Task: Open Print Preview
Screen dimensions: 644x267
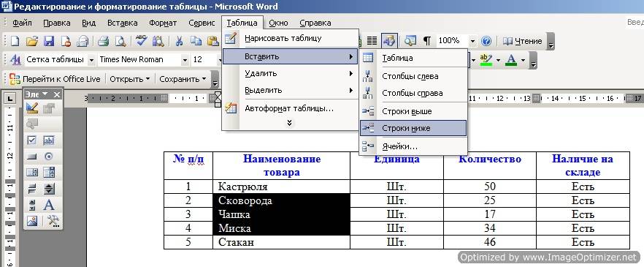Action: (x=120, y=41)
